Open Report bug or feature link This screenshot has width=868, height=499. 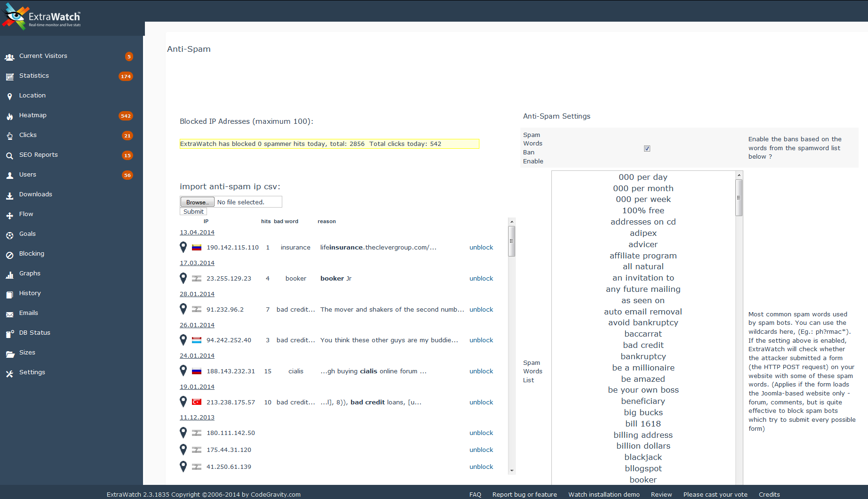[x=525, y=494]
